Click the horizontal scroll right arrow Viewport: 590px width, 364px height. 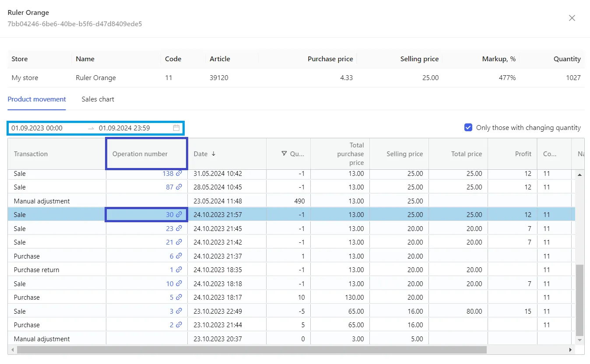coord(570,350)
